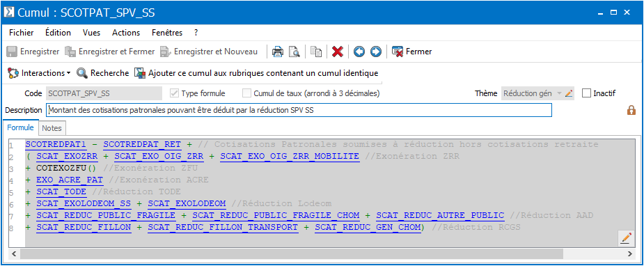Click the Fermer close button
The image size is (644, 266).
point(412,52)
